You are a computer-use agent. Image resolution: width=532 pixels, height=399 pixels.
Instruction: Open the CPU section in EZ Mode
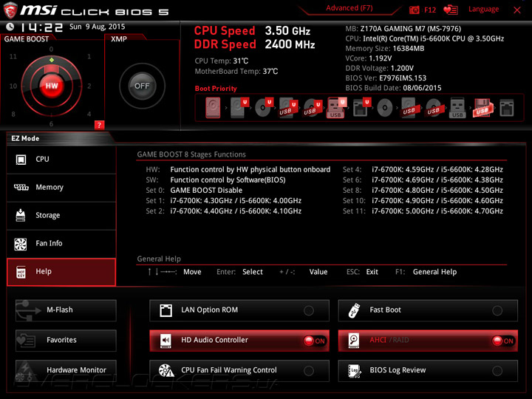pyautogui.click(x=61, y=160)
